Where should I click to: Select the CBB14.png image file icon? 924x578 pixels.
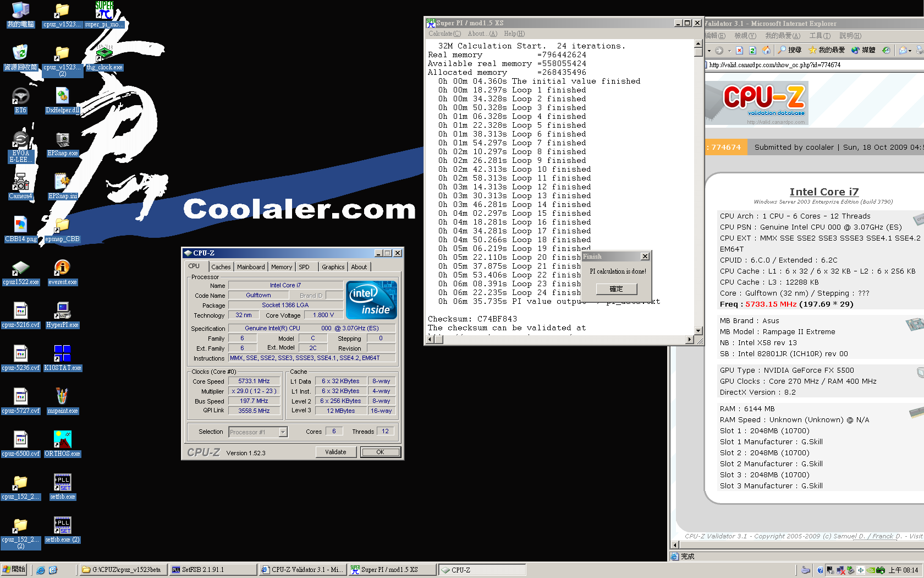[x=20, y=229]
